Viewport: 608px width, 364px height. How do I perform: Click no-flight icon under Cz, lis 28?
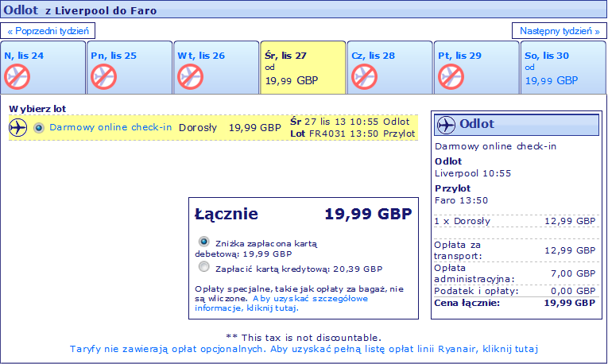pyautogui.click(x=365, y=77)
